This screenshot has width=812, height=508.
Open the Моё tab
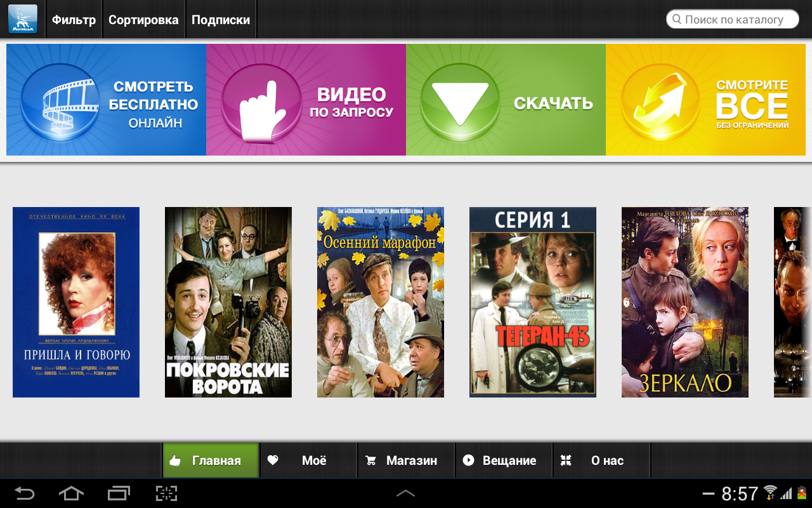pos(309,460)
